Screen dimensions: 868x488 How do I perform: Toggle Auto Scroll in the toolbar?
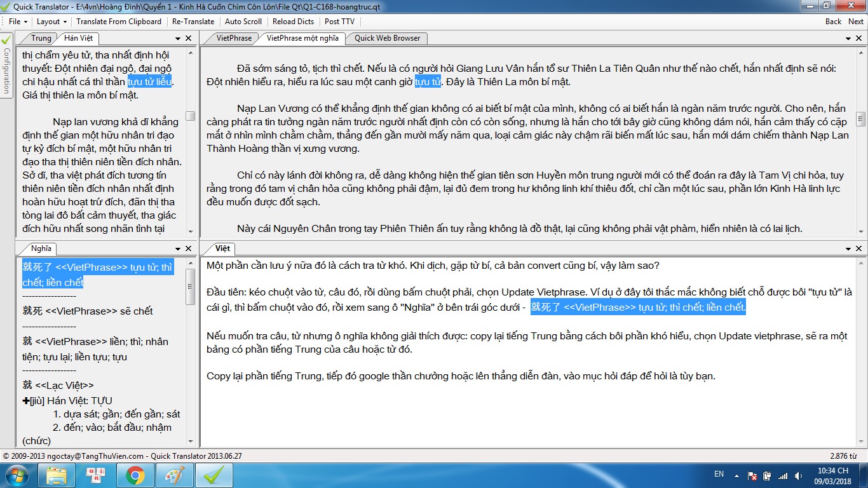pyautogui.click(x=243, y=22)
